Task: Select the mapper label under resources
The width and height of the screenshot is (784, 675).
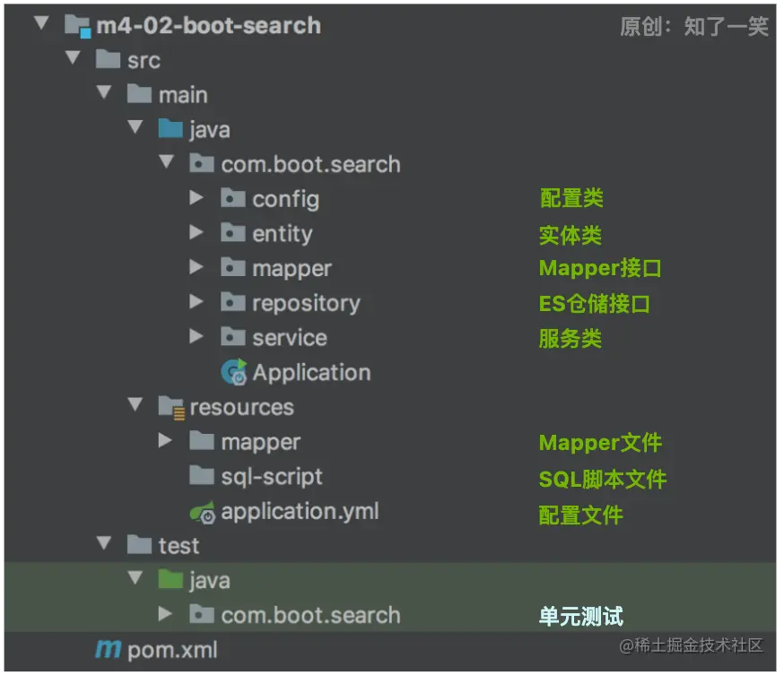Action: click(261, 443)
